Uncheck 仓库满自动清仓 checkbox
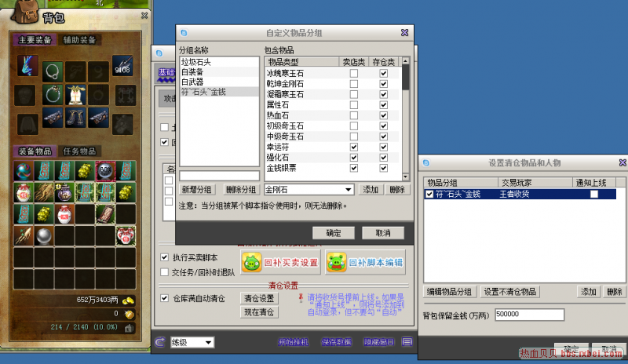Viewport: 628px width, 364px height. pos(165,298)
